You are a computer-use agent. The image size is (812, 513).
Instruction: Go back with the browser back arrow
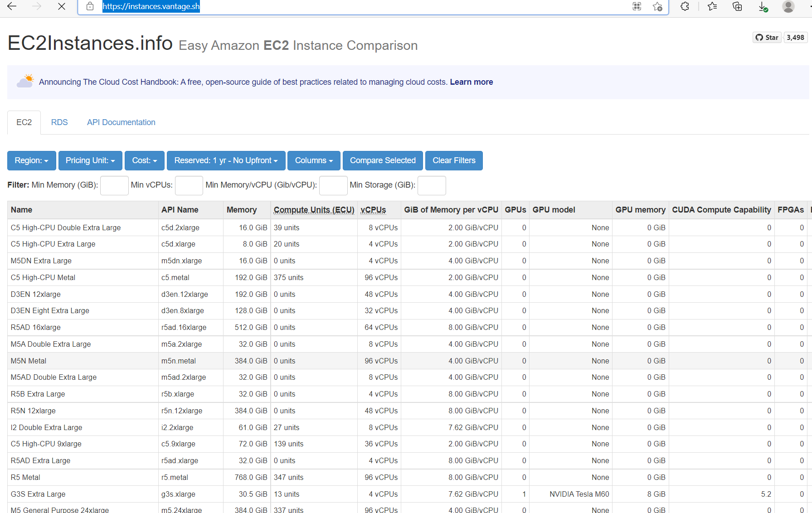(12, 6)
